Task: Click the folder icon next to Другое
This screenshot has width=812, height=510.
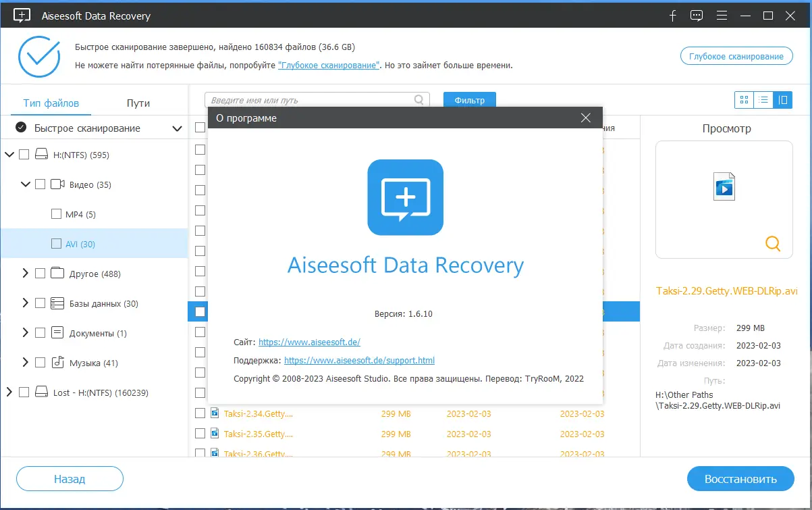Action: (57, 274)
